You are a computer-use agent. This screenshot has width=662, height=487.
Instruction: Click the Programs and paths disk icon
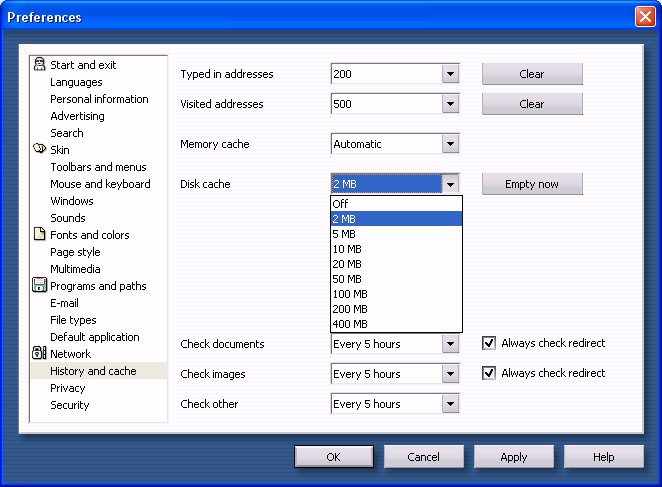(x=40, y=286)
